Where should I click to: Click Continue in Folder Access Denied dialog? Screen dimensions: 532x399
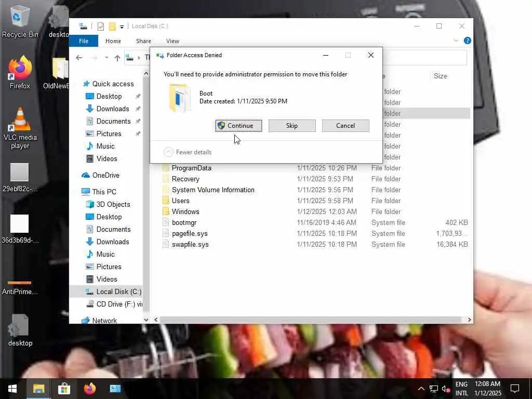(238, 126)
